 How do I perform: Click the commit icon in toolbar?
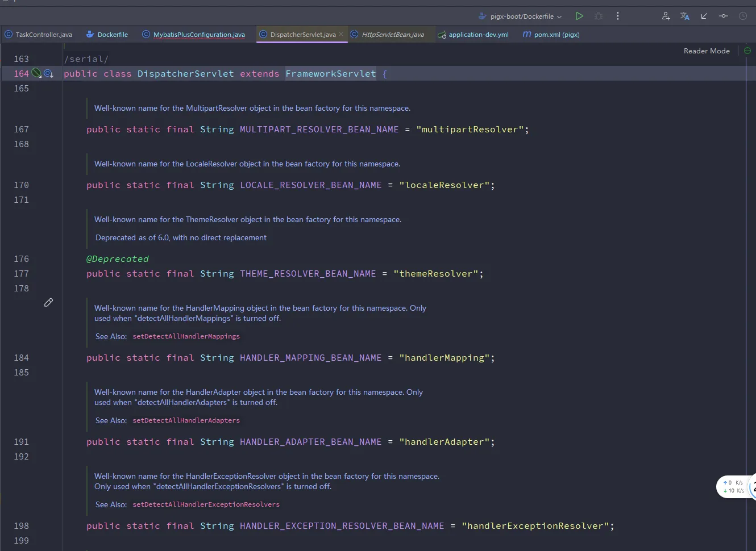724,16
